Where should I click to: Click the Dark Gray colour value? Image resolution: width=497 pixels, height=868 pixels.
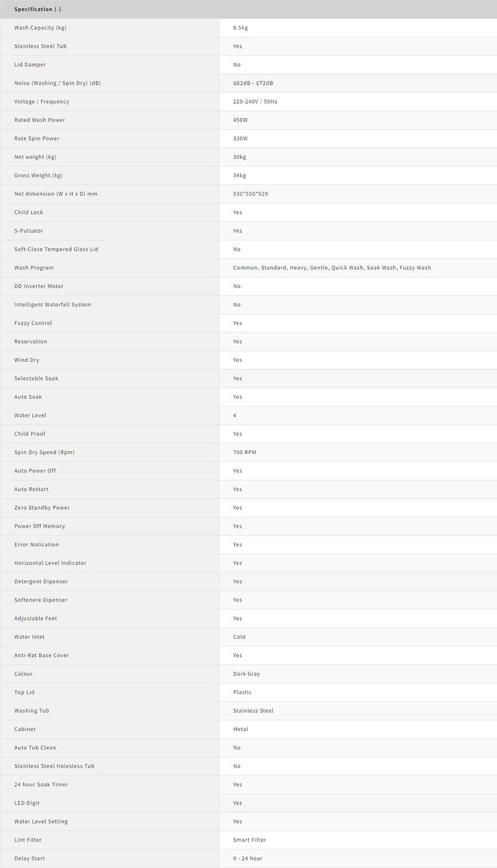tap(247, 674)
